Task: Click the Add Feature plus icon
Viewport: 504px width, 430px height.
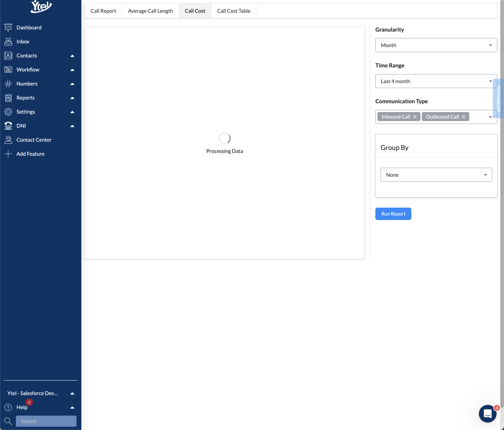Action: (8, 154)
